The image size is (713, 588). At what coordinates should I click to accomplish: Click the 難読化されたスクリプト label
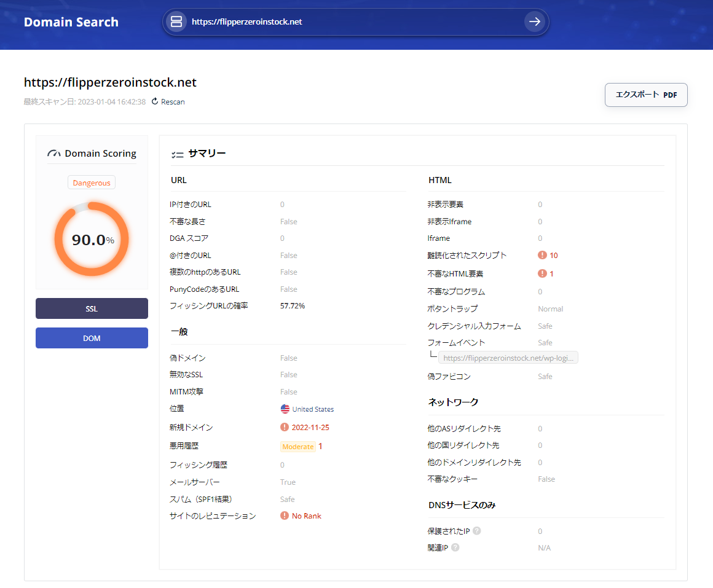467,255
